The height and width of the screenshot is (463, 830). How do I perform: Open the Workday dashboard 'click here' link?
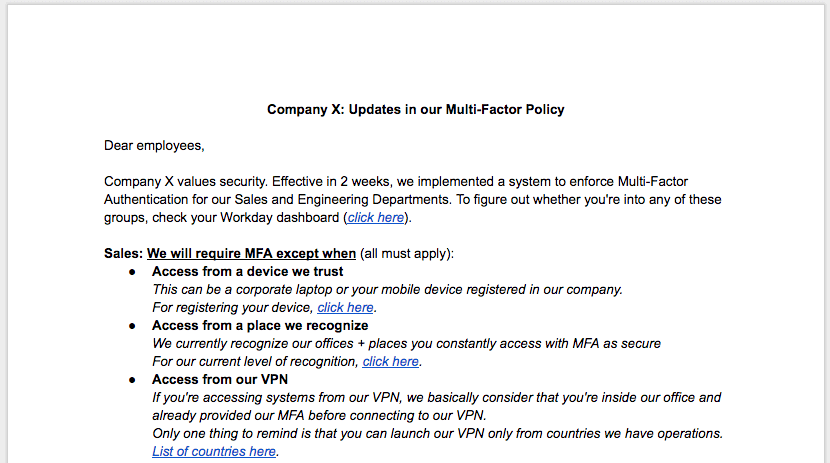376,217
